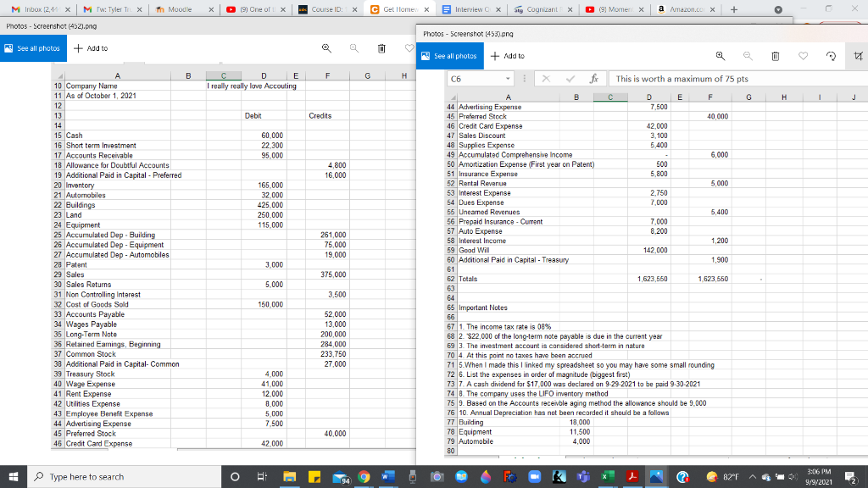The image size is (868, 488).
Task: Rotate the photo in Screenshot (453) window
Action: click(831, 56)
